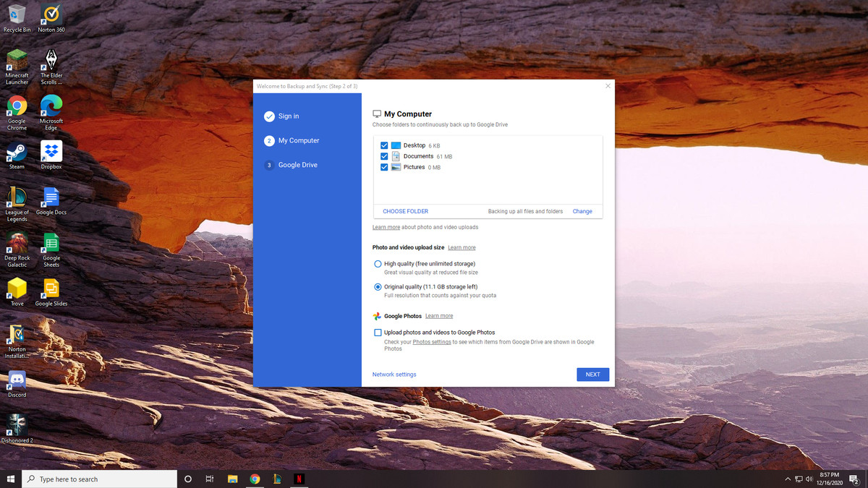Expand hidden icons in the system tray
The width and height of the screenshot is (868, 488).
[787, 479]
